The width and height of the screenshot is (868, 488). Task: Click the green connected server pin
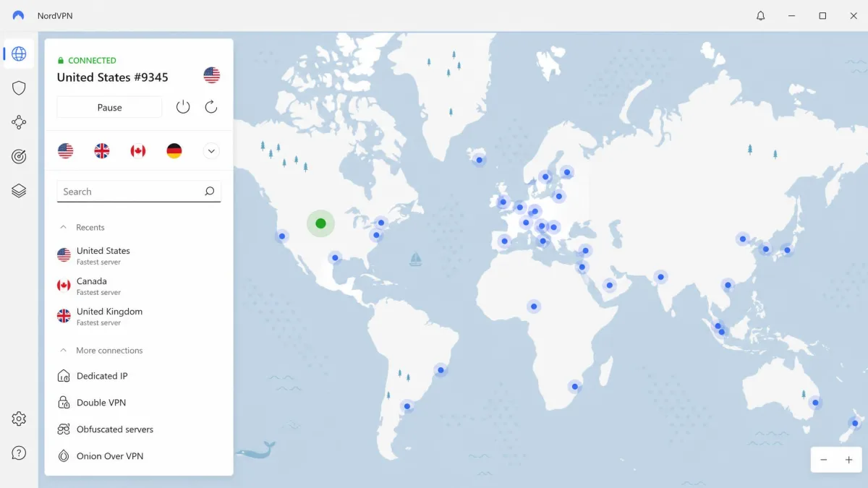click(x=320, y=223)
